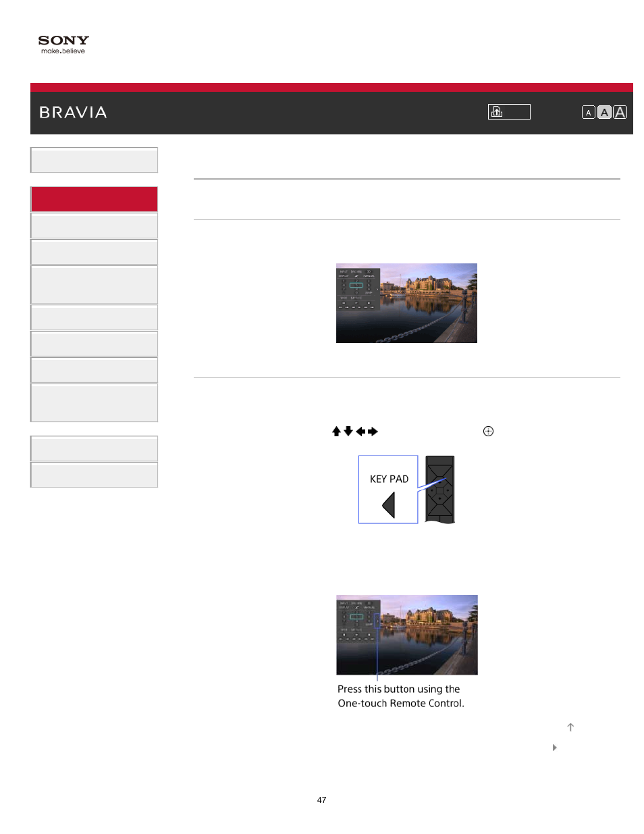Image resolution: width=644 pixels, height=834 pixels.
Task: Click the 'make.believe' tagline
Action: pos(63,51)
